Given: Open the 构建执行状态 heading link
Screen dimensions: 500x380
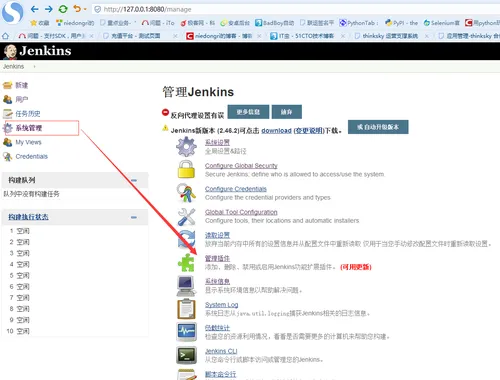Looking at the screenshot, I should tap(28, 217).
